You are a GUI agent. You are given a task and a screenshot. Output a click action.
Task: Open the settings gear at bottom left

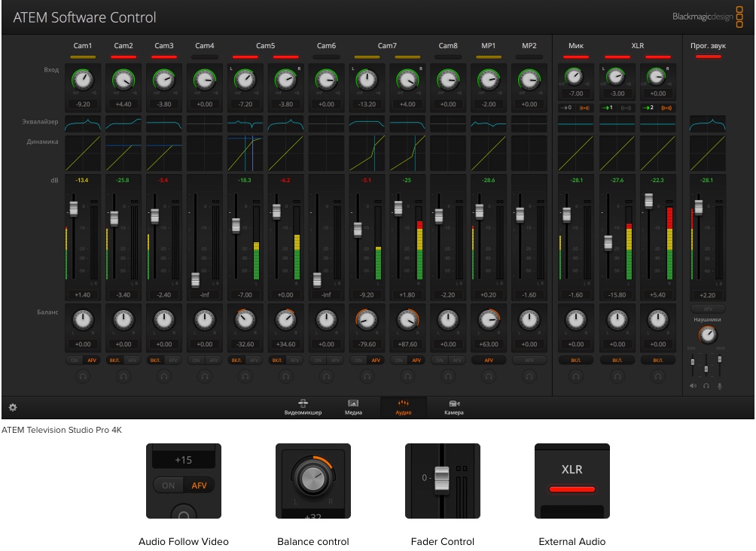coord(13,407)
